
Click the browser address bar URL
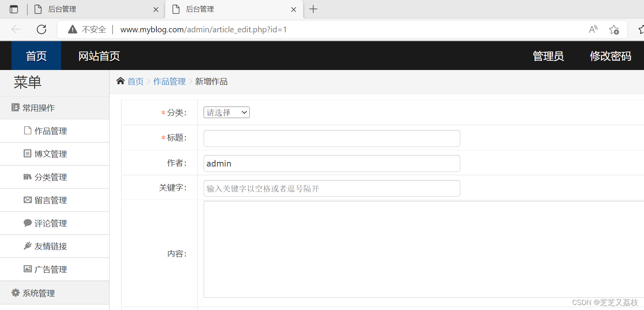coord(203,29)
